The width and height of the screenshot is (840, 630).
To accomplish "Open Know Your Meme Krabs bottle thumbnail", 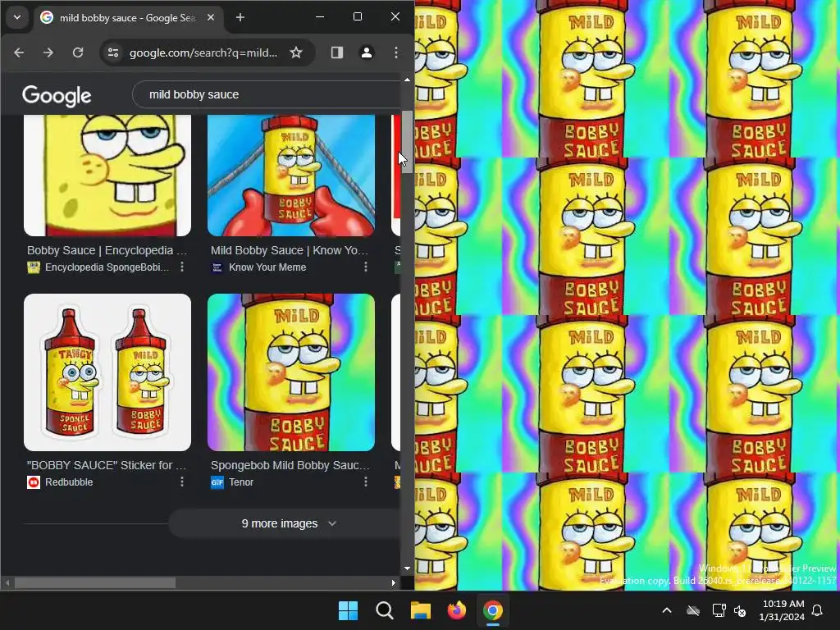I will [x=291, y=176].
